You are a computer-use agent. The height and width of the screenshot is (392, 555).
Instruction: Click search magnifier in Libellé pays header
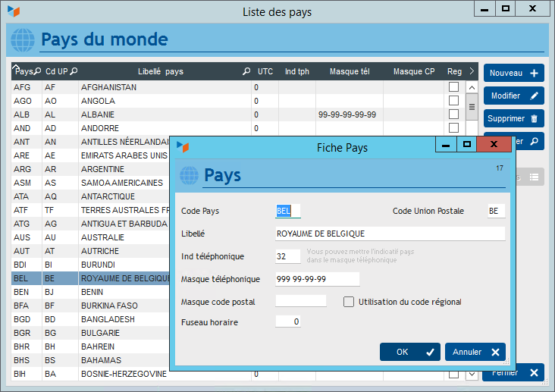tap(246, 72)
